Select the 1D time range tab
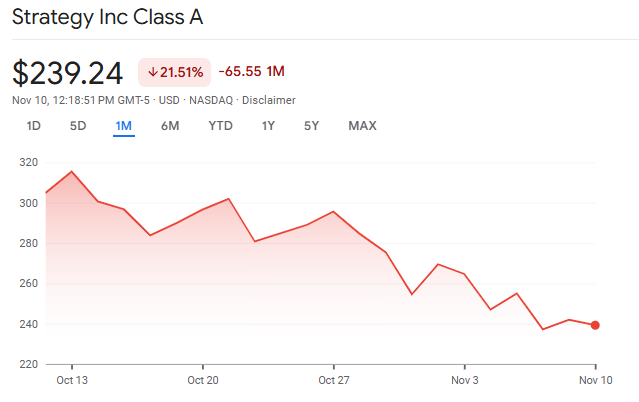Image resolution: width=639 pixels, height=402 pixels. [34, 126]
